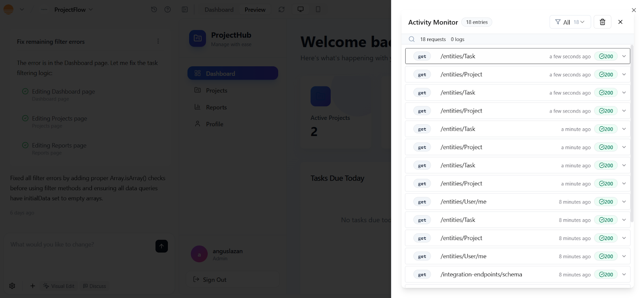Click the anguslazan username text
This screenshot has height=298, width=644.
pos(227,251)
